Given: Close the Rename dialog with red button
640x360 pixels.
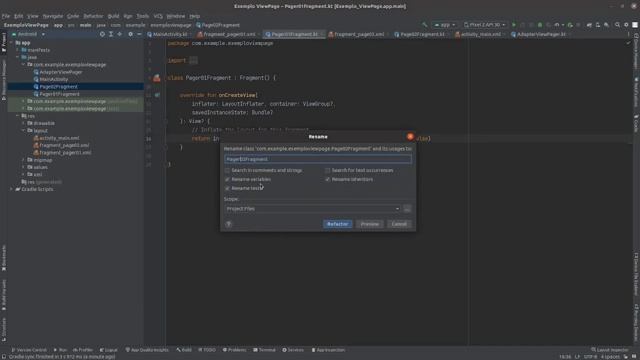Looking at the screenshot, I should 410,136.
